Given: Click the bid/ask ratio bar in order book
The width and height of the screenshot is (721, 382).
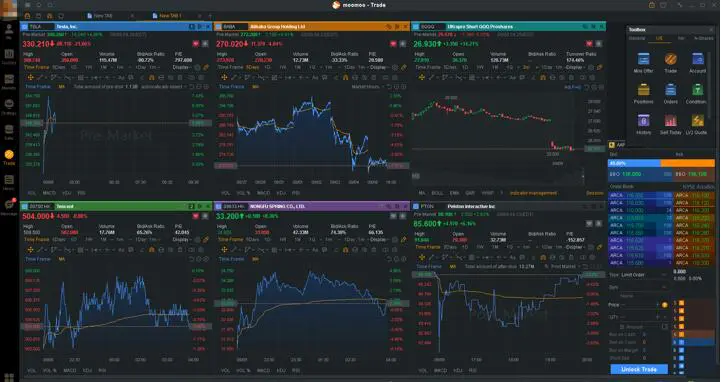Looking at the screenshot, I should pos(661,163).
